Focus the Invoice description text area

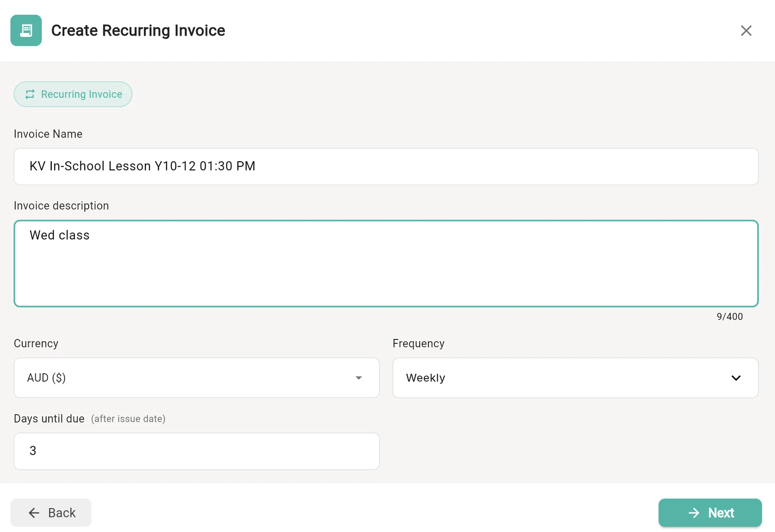pyautogui.click(x=386, y=264)
